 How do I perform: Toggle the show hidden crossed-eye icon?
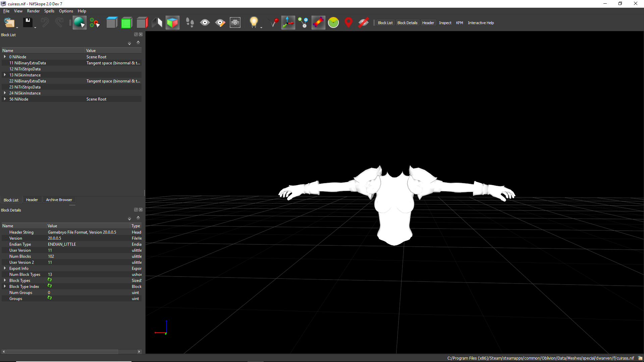pyautogui.click(x=364, y=23)
